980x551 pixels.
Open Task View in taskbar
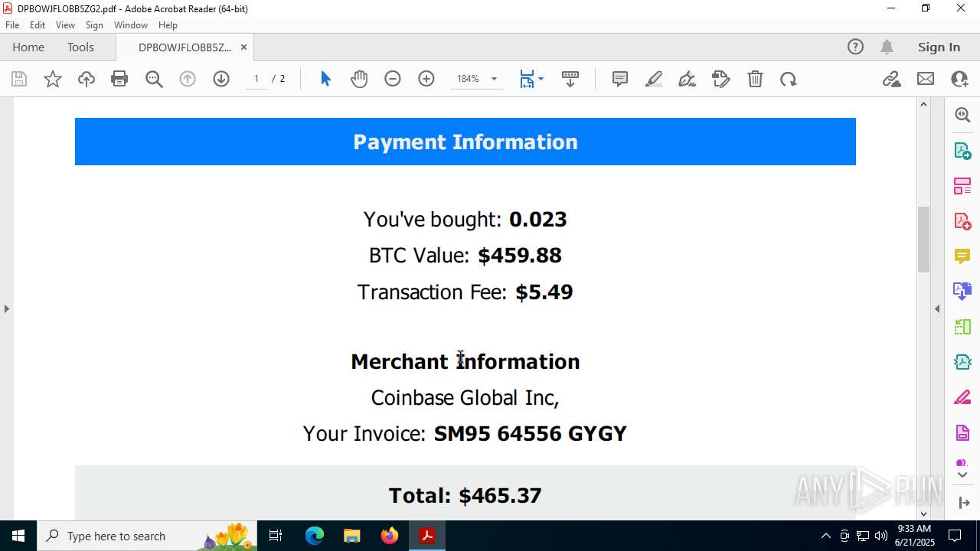pos(276,536)
